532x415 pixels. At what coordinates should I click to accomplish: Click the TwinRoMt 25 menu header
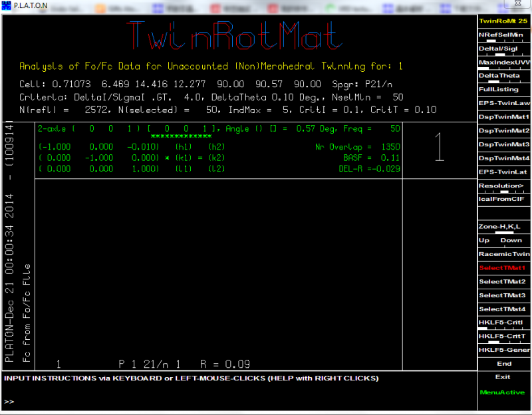[x=503, y=21]
